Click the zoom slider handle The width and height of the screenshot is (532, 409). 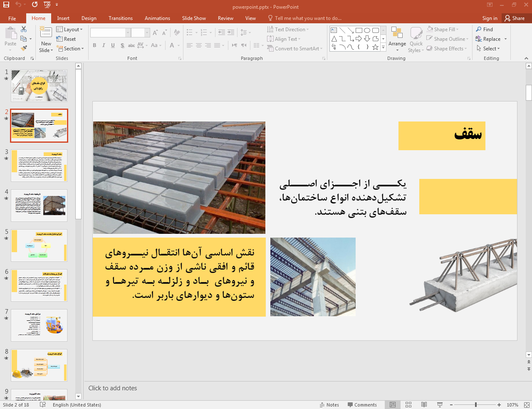(x=475, y=405)
